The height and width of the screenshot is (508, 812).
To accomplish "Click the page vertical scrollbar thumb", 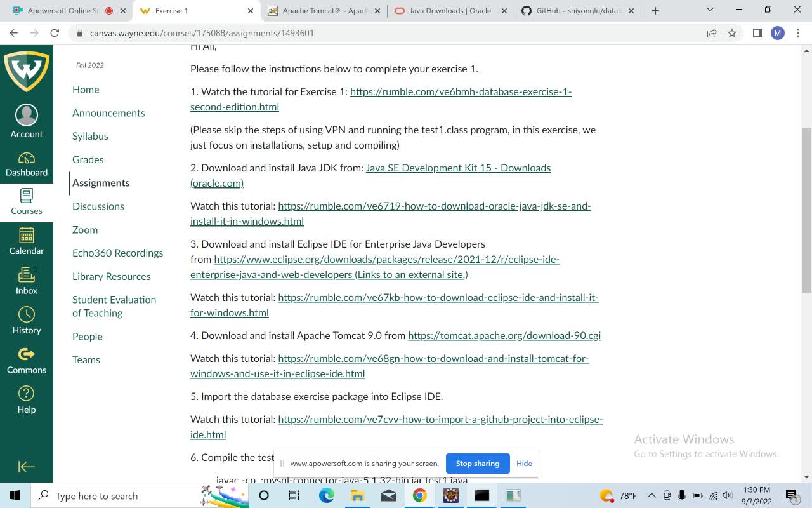I will coord(807,210).
